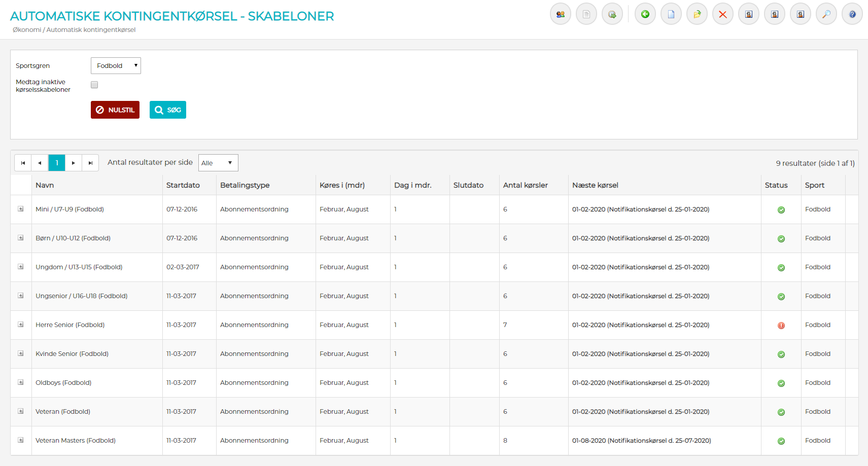Expand the Mini / U7-U9 (Fodbold) row
This screenshot has height=466, width=868.
(21, 209)
